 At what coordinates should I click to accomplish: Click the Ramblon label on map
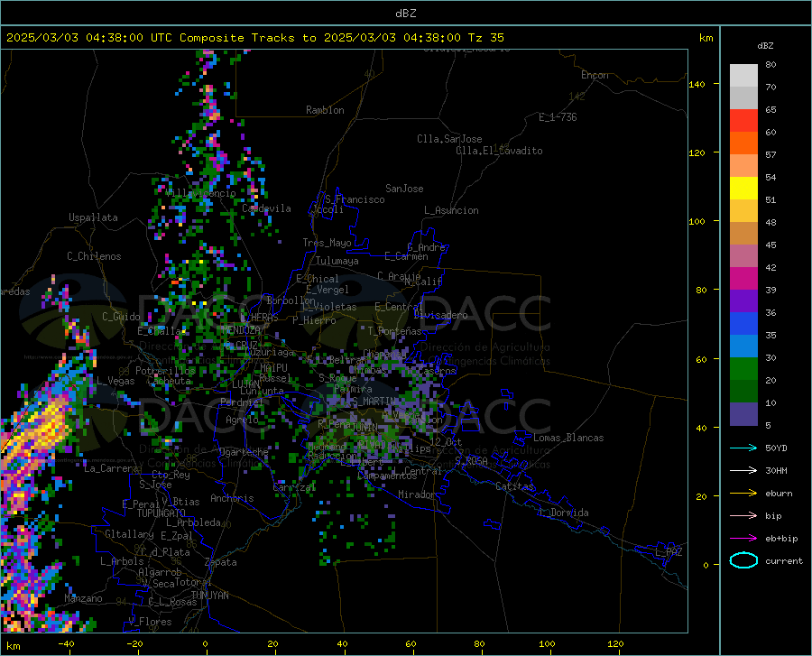325,110
